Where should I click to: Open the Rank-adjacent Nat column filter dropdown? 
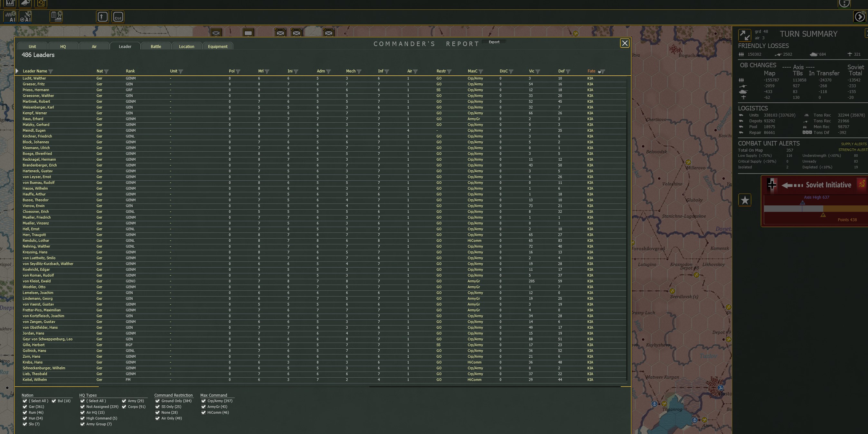(x=107, y=71)
